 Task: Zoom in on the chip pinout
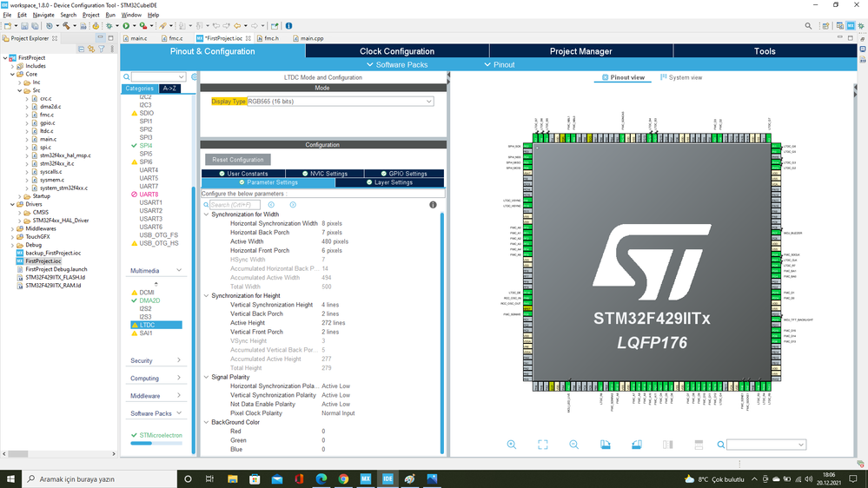[x=511, y=445]
